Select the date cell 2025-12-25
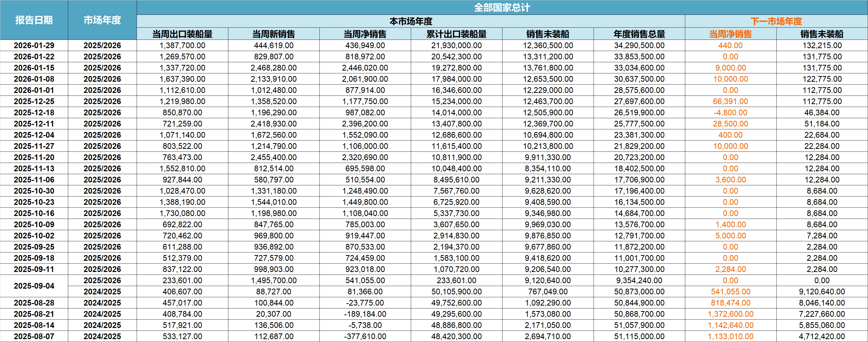Viewport: 868px width, 342px height. click(34, 102)
